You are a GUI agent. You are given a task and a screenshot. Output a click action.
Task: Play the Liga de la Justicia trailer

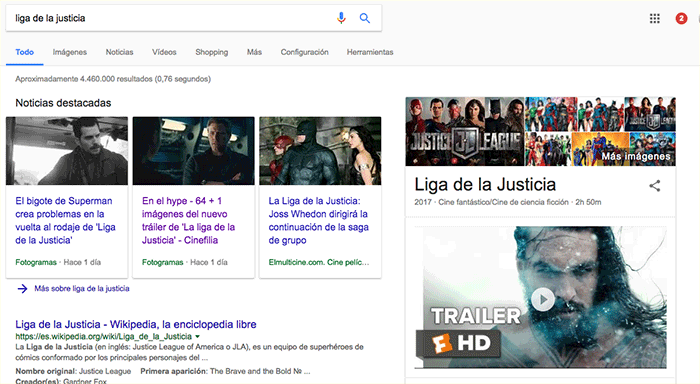pyautogui.click(x=543, y=299)
